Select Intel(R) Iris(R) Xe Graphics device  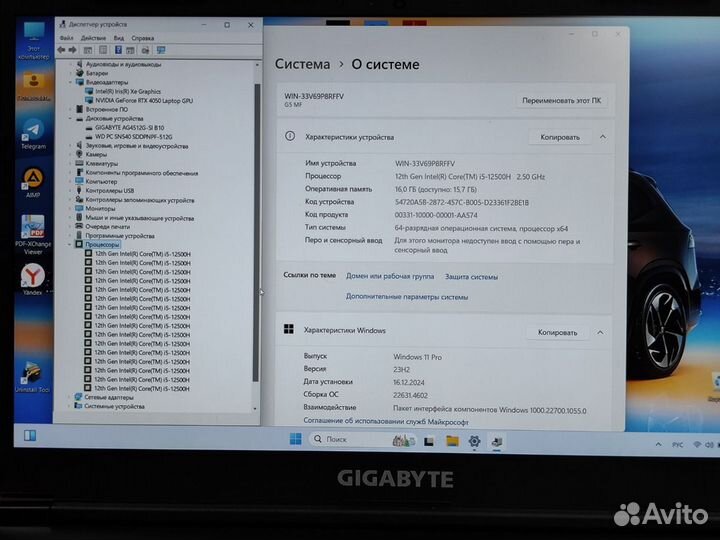[x=128, y=91]
